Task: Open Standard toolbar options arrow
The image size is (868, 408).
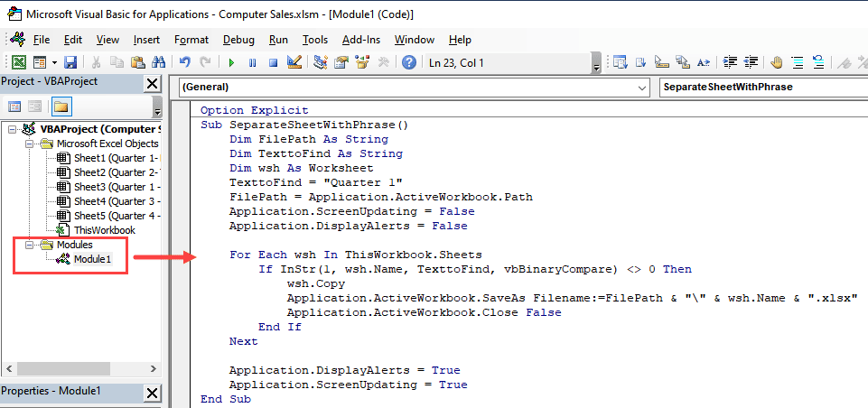Action: 596,64
